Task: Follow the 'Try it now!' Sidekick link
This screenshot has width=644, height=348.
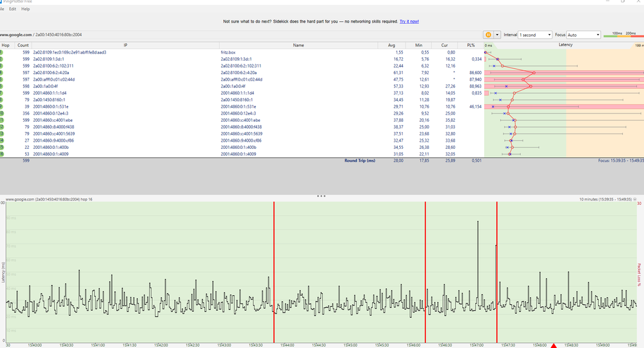Action: coord(409,21)
